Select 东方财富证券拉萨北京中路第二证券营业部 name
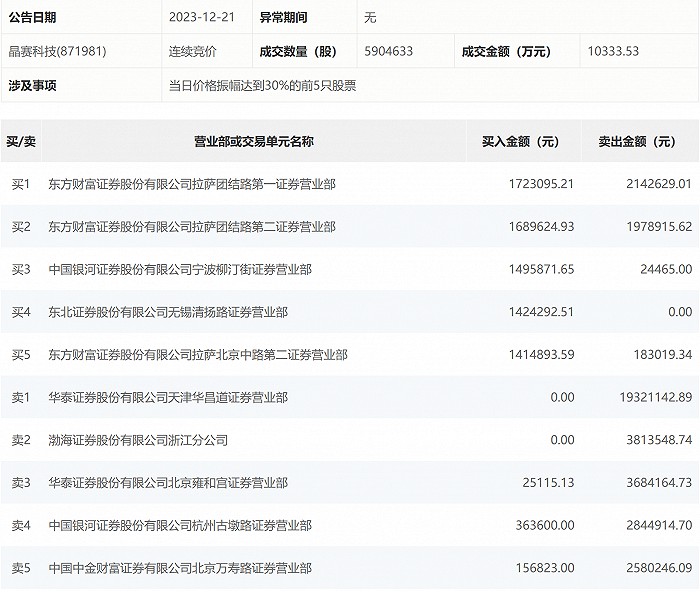 pos(198,355)
